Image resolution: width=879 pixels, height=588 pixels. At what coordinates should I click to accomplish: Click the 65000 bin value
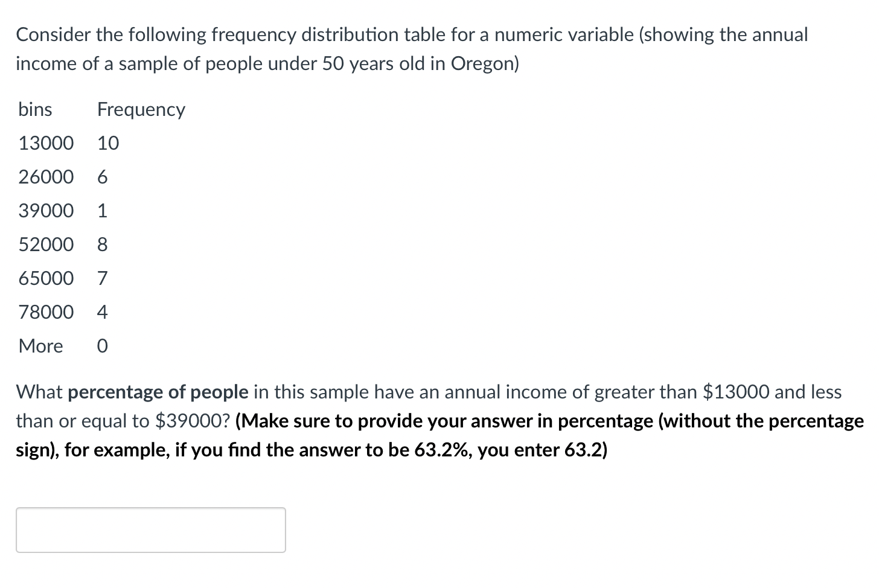pos(45,278)
